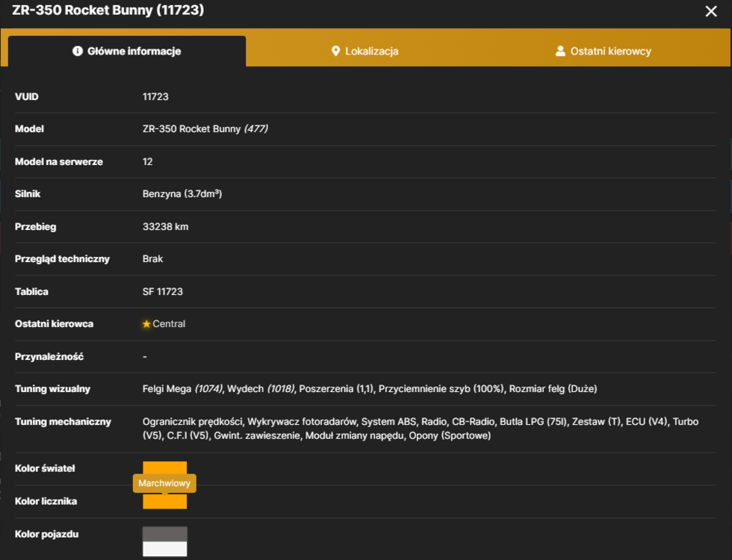Switch to the Ostatni kierowcy tab
Image resolution: width=732 pixels, height=560 pixels.
tap(604, 52)
